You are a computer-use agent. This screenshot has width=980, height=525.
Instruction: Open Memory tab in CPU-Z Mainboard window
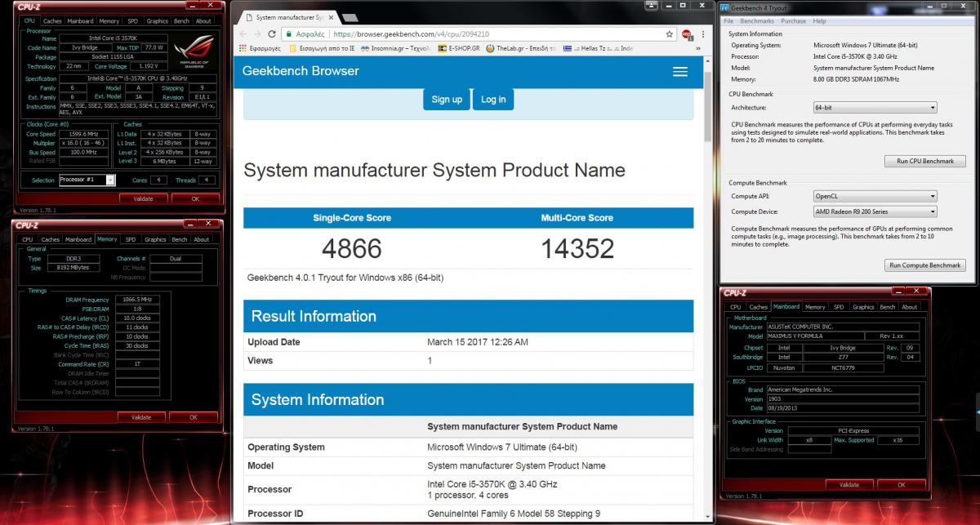coord(815,307)
